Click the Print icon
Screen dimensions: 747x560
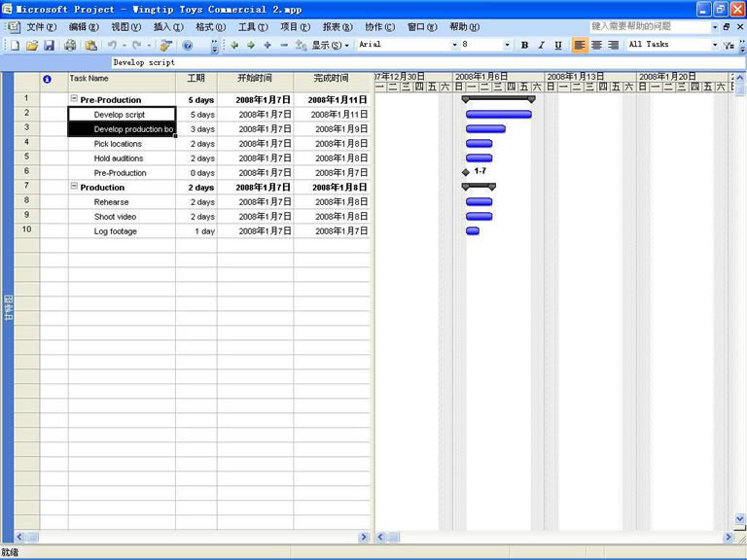coord(70,46)
